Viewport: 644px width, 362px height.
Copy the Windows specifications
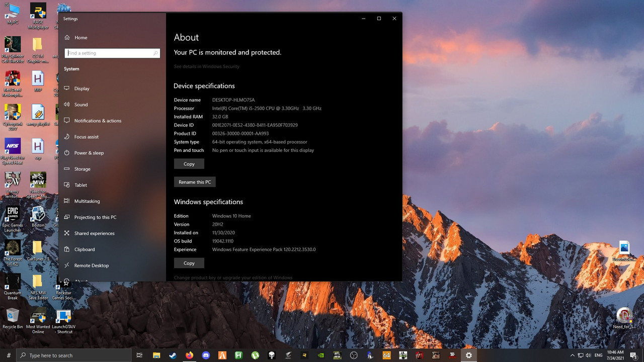tap(189, 263)
